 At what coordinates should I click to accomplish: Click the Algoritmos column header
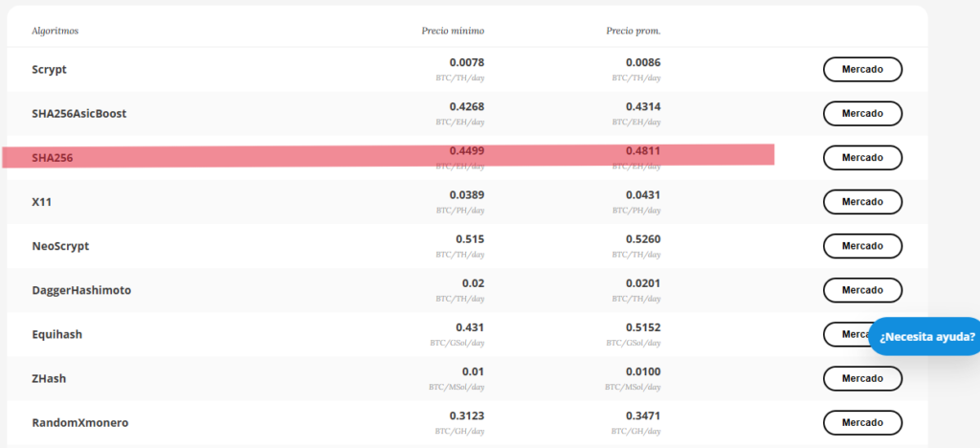coord(55,31)
